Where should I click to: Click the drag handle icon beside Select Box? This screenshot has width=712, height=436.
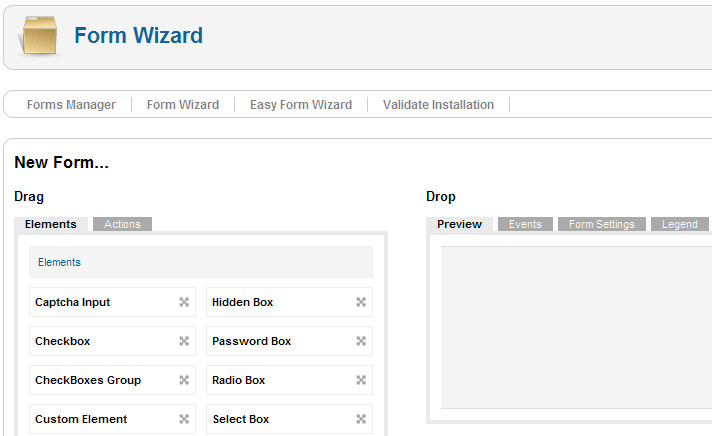click(x=361, y=419)
